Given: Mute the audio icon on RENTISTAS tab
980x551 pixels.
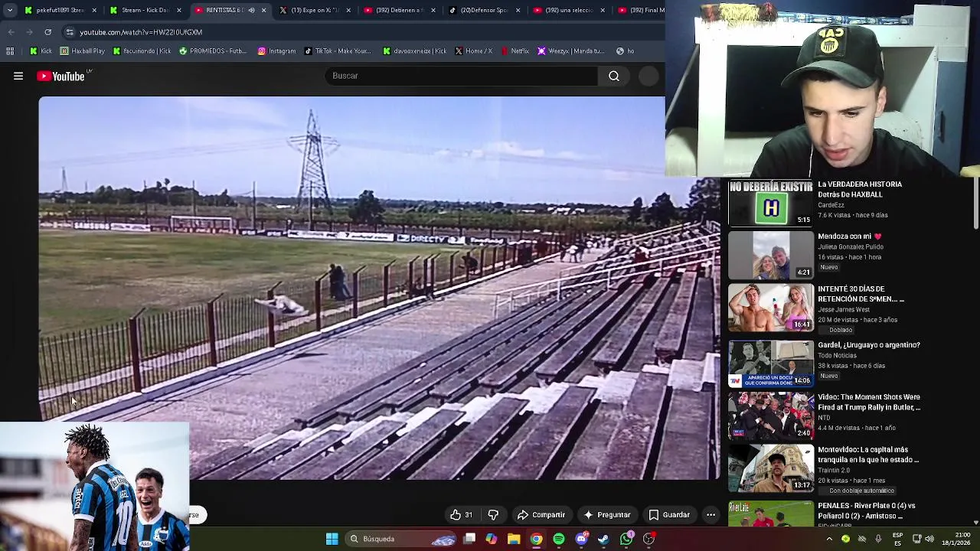Looking at the screenshot, I should [x=251, y=11].
